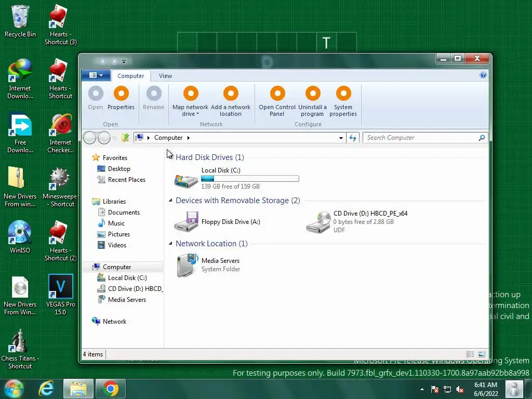Screen dimensions: 532x399
Task: Click Uninstall a program
Action: coord(312,101)
